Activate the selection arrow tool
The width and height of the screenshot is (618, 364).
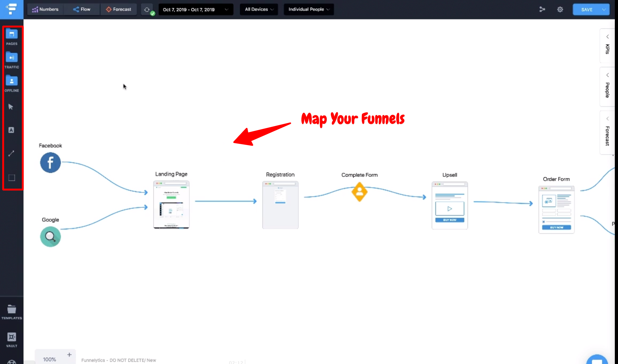pyautogui.click(x=11, y=107)
